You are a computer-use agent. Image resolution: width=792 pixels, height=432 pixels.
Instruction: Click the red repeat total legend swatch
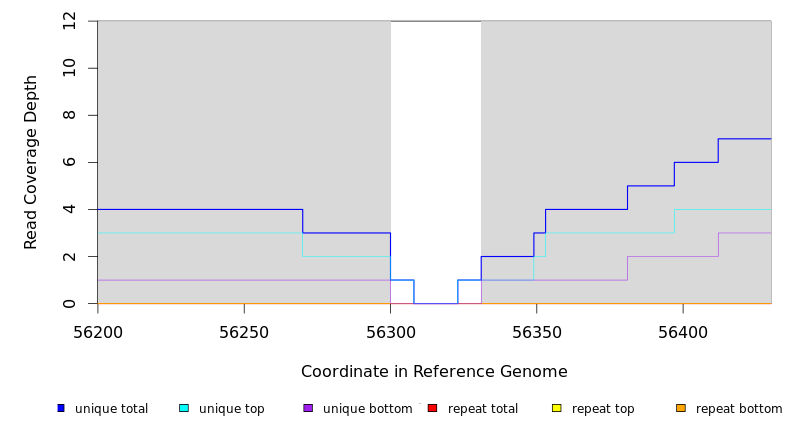[432, 408]
